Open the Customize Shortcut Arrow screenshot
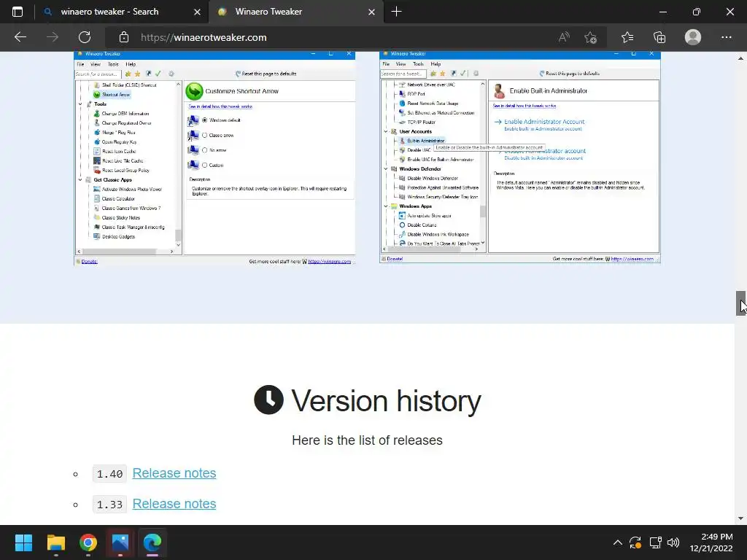Screen dimensions: 747x560 click(215, 157)
